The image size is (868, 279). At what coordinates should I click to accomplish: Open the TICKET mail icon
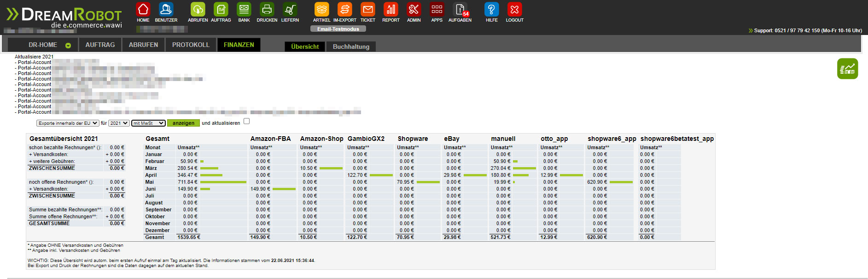coord(368,9)
